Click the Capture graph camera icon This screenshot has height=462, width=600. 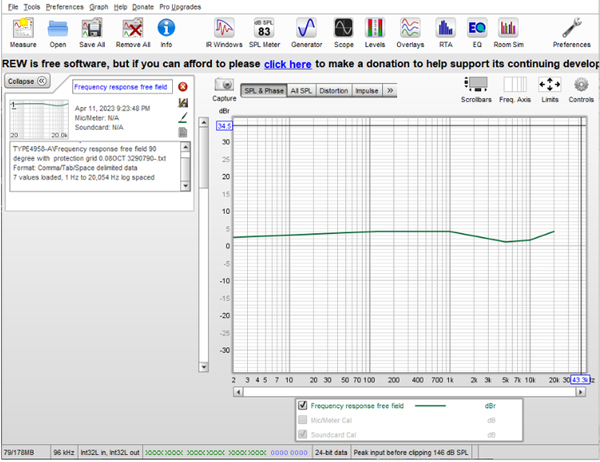pos(225,85)
